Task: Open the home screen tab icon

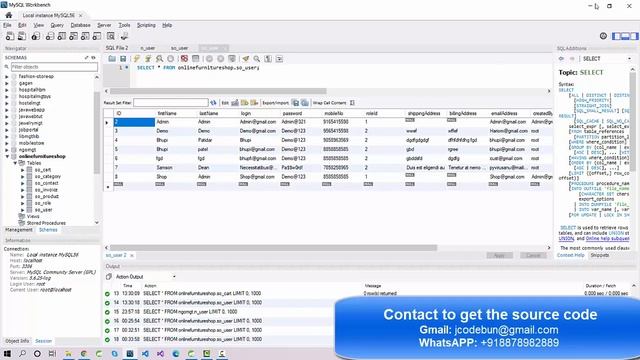Action: coord(9,15)
